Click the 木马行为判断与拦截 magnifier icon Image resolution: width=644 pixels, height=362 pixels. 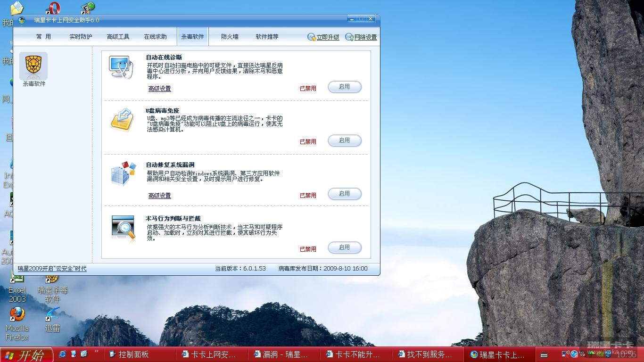(124, 228)
